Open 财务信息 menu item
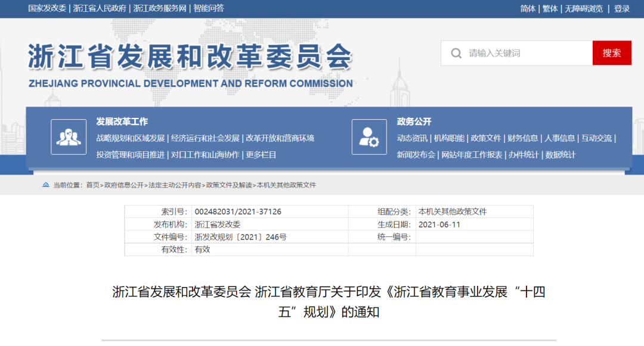Viewport: 644px width, 346px height. pos(522,138)
